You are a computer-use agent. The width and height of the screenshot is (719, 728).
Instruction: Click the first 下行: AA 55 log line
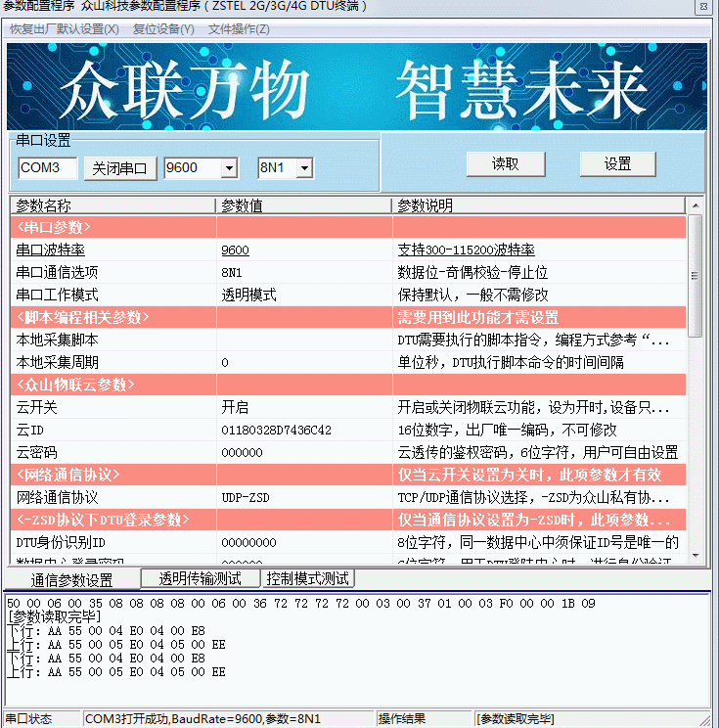pos(107,630)
